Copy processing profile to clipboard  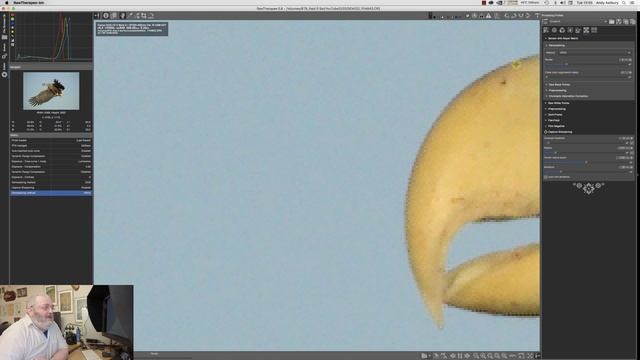pos(626,22)
